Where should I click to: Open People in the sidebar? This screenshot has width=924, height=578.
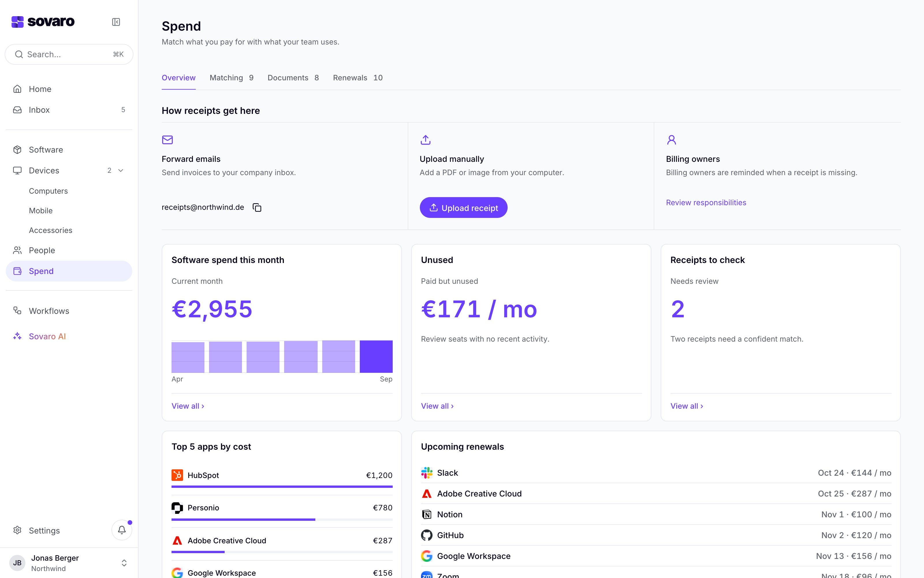coord(69,250)
